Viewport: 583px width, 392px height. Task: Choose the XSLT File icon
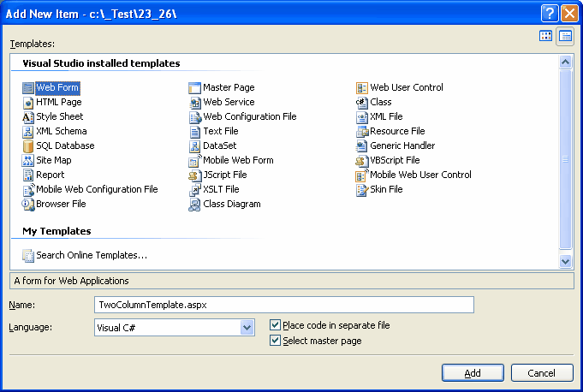(x=194, y=189)
